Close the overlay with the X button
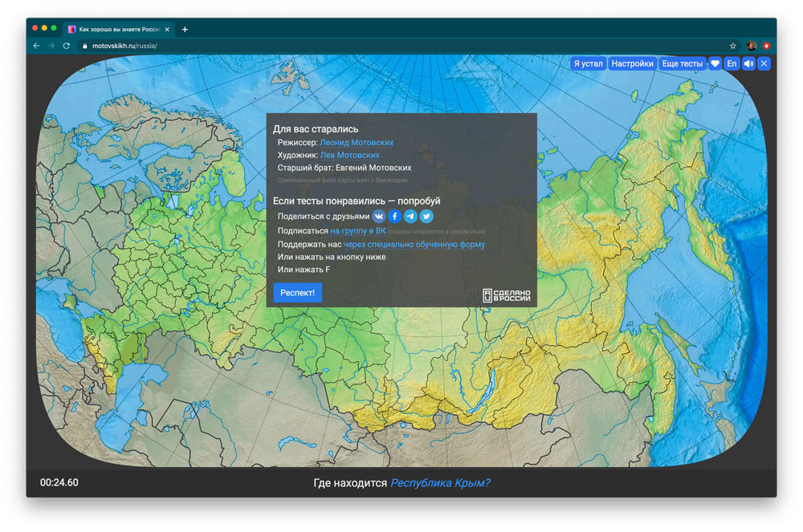The image size is (803, 532). coord(764,63)
